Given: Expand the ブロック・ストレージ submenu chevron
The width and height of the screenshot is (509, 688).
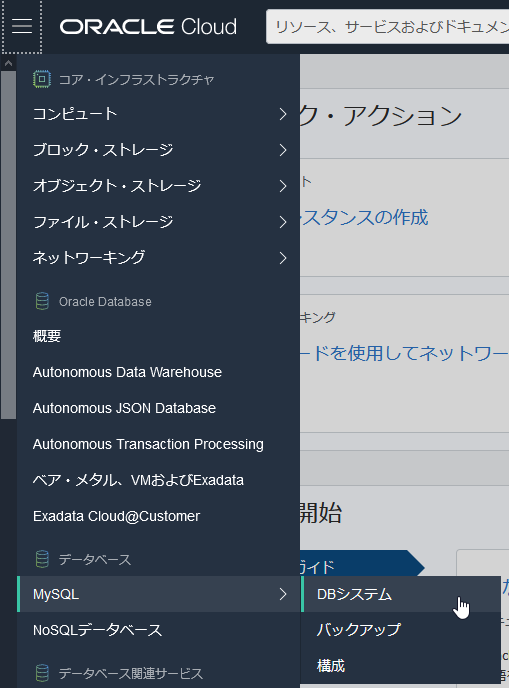Looking at the screenshot, I should 283,150.
